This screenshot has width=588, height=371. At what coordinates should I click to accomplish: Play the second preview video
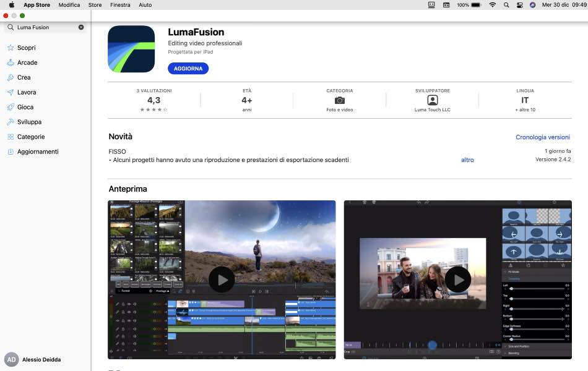[458, 279]
